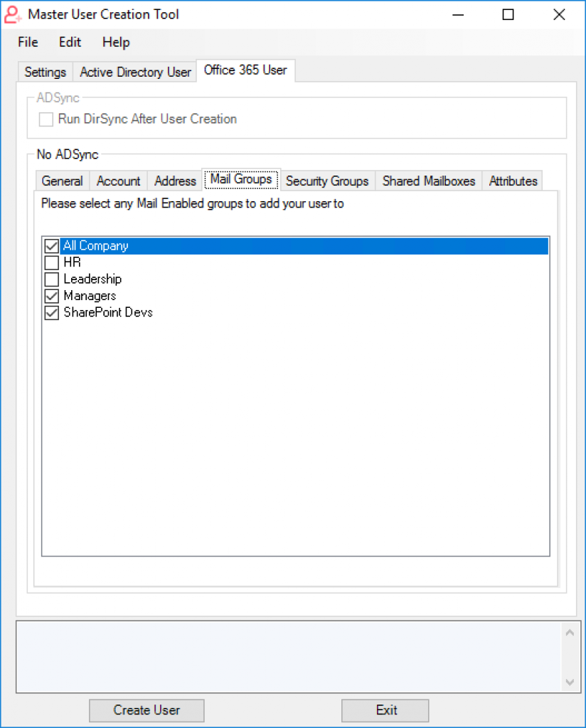Select the Mail Groups sub-tab
The width and height of the screenshot is (586, 728).
[242, 179]
